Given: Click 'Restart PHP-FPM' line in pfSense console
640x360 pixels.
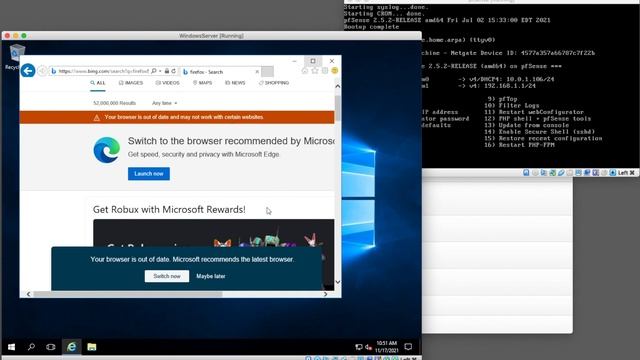Looking at the screenshot, I should [x=519, y=145].
